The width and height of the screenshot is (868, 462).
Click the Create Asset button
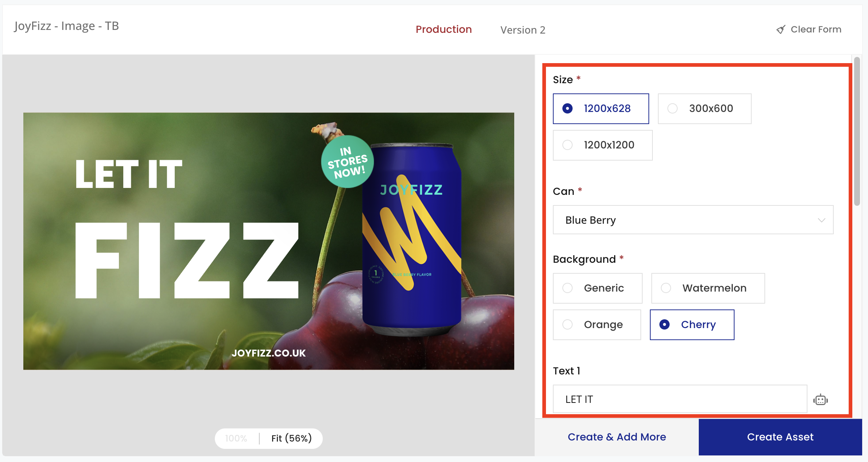[x=780, y=437]
